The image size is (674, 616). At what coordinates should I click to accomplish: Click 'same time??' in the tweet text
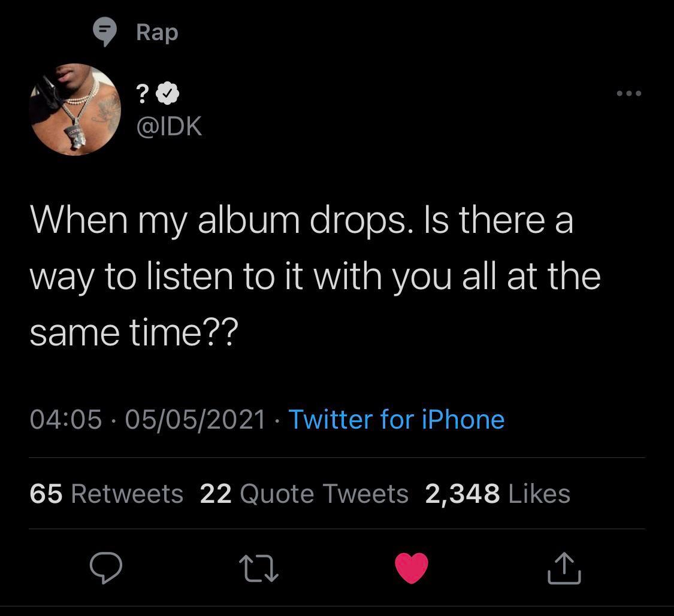pos(134,332)
